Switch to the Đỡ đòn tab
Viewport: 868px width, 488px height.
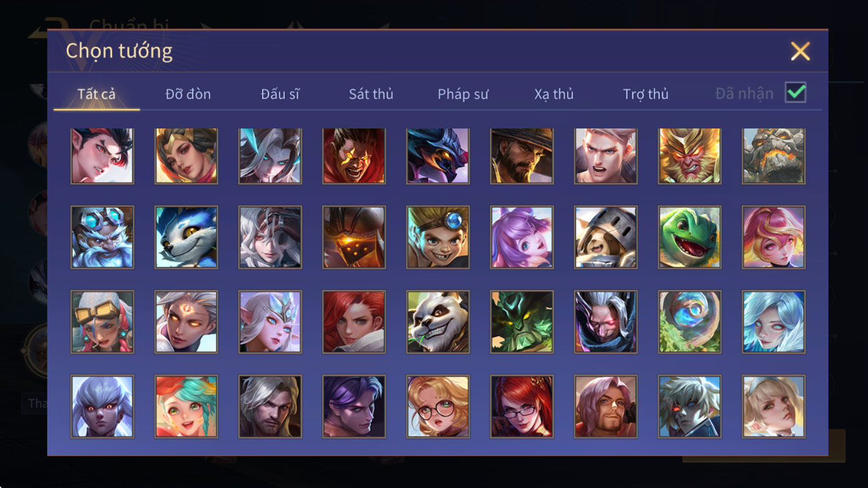point(188,94)
